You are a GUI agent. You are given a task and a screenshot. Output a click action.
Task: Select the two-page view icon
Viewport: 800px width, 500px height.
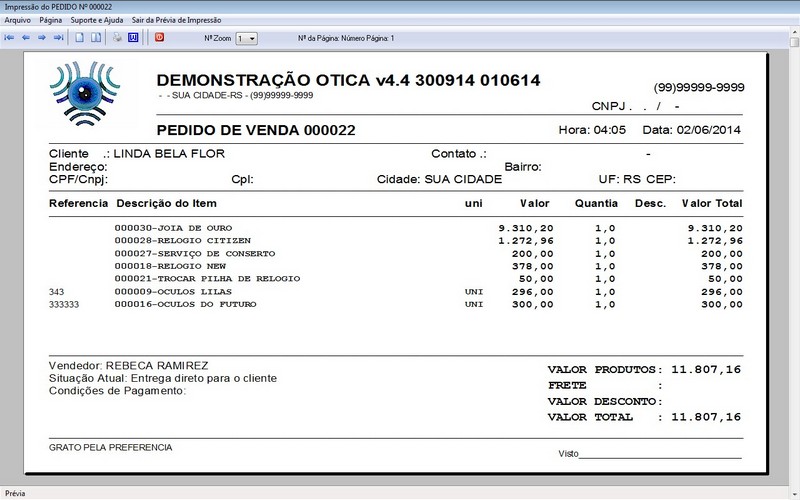click(x=96, y=38)
